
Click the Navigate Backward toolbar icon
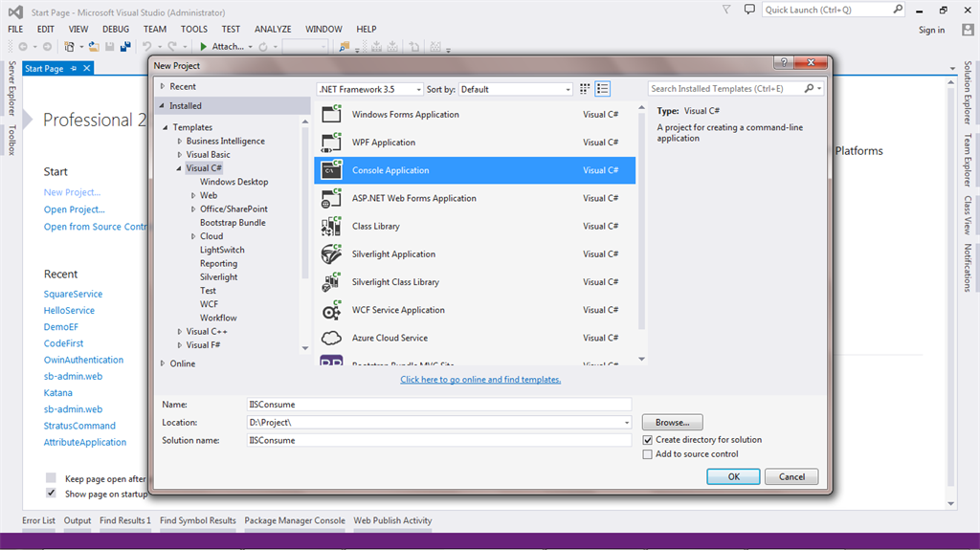click(x=23, y=46)
